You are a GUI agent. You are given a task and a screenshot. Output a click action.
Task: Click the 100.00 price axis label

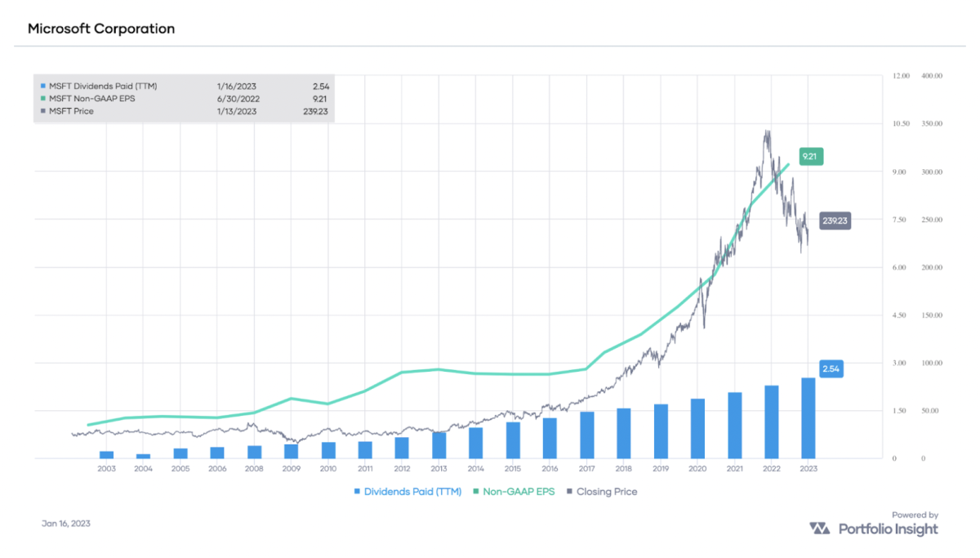[x=932, y=363]
